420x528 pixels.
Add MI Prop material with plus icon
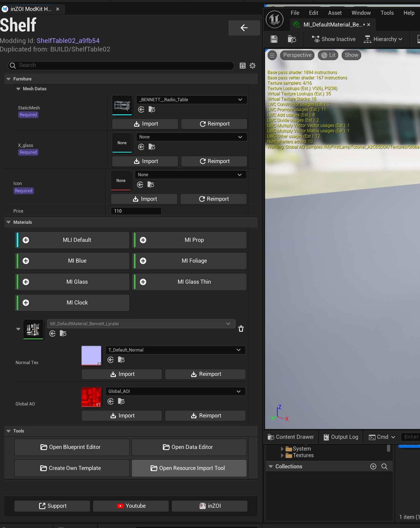tap(143, 240)
